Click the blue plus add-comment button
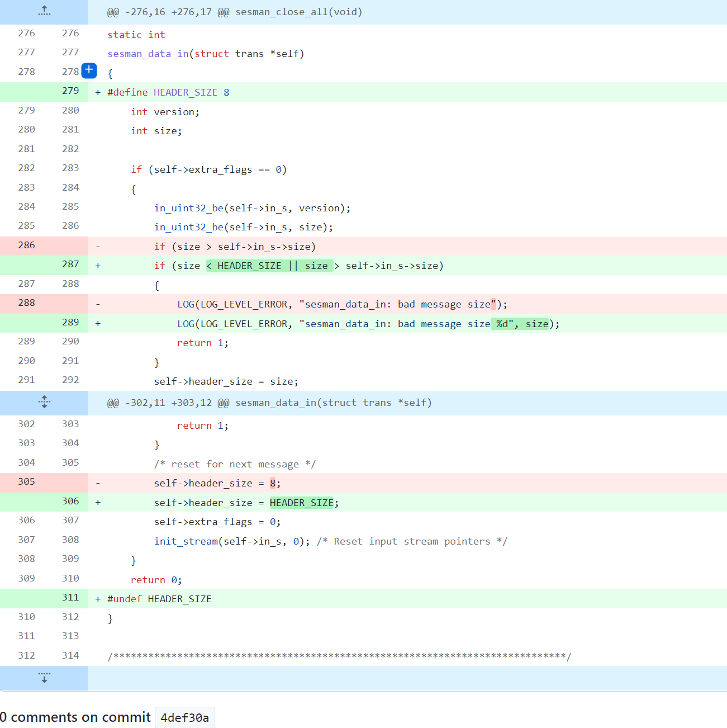The width and height of the screenshot is (727, 728). tap(89, 70)
